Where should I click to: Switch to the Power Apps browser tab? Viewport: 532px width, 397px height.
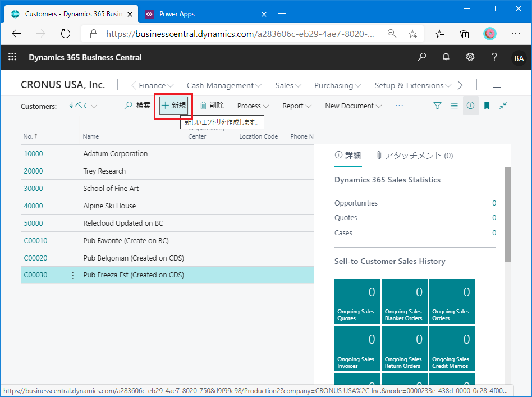[205, 14]
